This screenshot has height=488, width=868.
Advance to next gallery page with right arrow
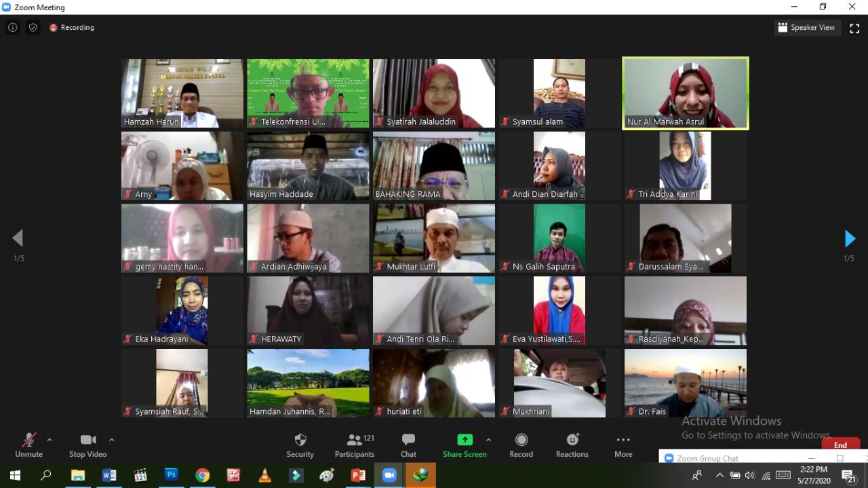pyautogui.click(x=850, y=238)
